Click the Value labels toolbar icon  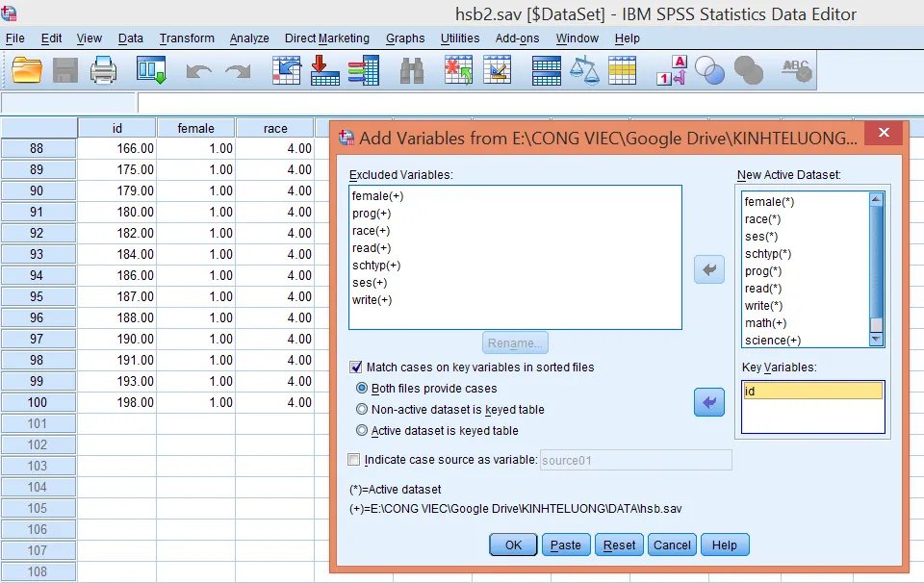(x=671, y=70)
